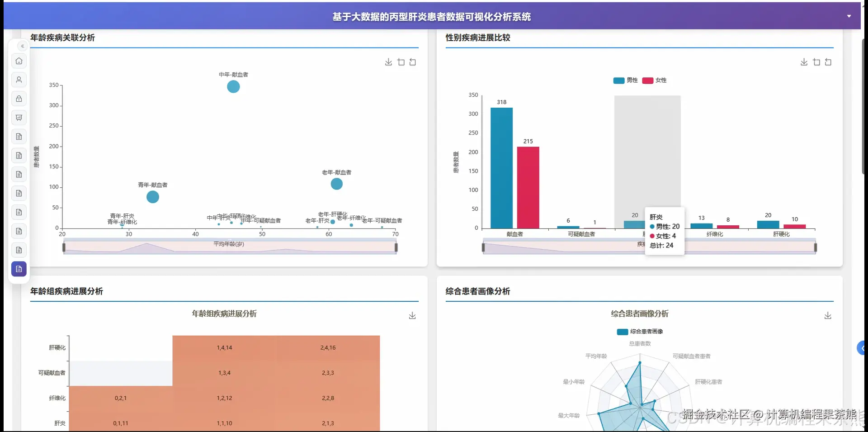The height and width of the screenshot is (432, 868).
Task: Reset zoom on the 年龄疾病关联分析 chart
Action: [x=413, y=62]
